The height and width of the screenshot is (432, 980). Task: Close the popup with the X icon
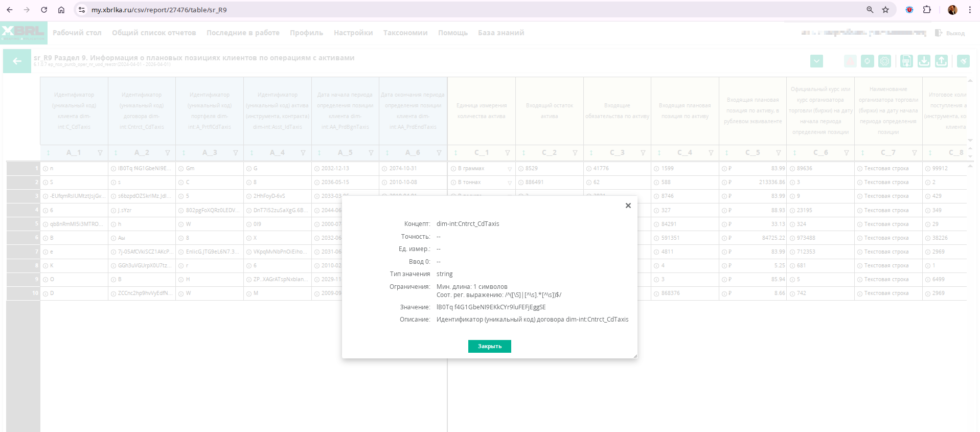pos(628,206)
